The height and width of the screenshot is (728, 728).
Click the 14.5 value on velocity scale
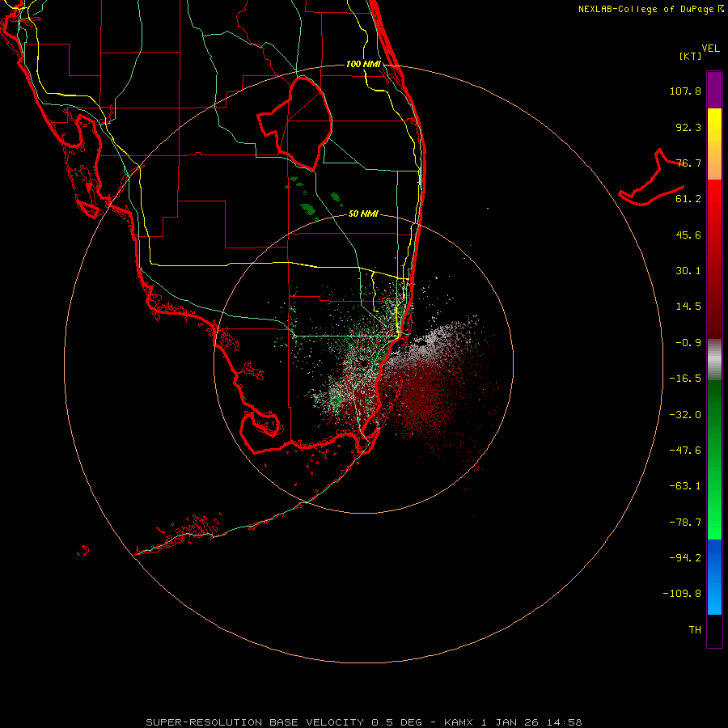688,307
